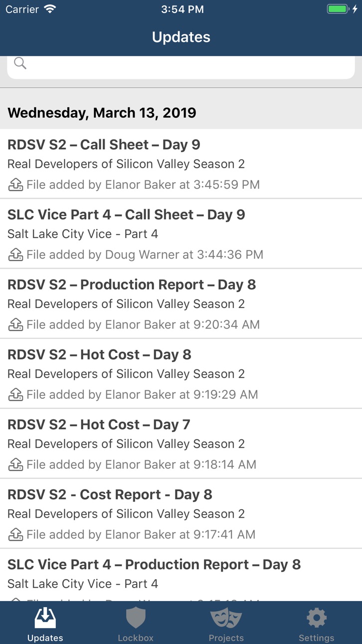View RDSV S2 - Cost Report - Day 8
Viewport: 362px width, 644px height.
pyautogui.click(x=181, y=513)
